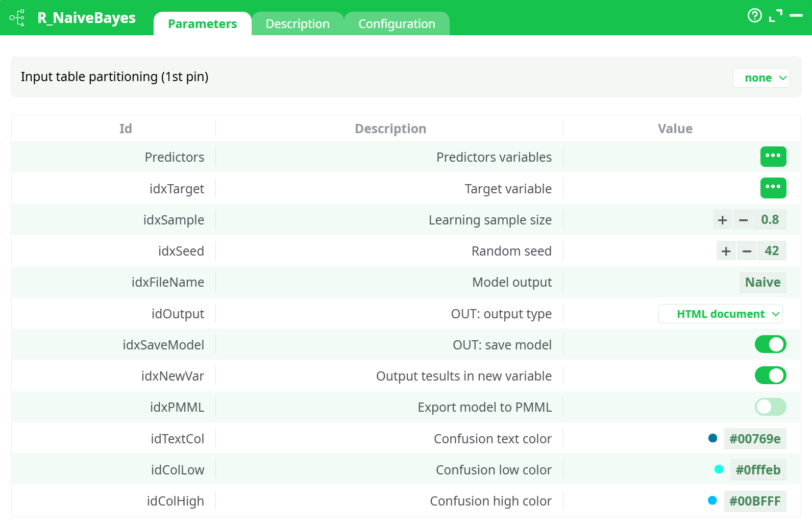Expand the HTML document output type dropdown
Screen dimensions: 812x528
pyautogui.click(x=720, y=314)
